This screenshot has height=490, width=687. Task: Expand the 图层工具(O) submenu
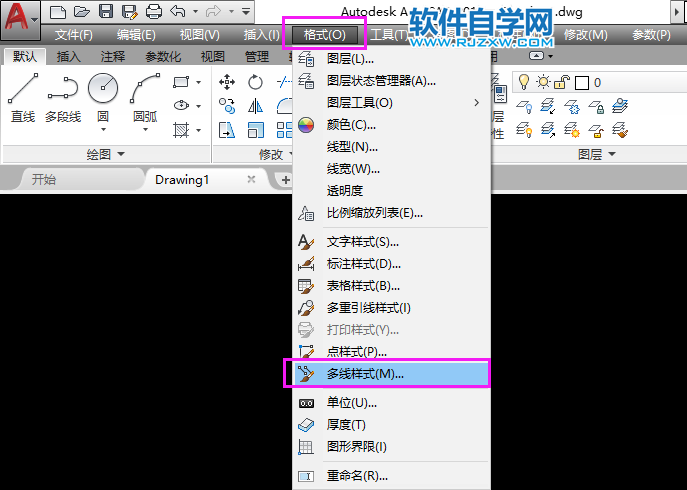(x=391, y=103)
